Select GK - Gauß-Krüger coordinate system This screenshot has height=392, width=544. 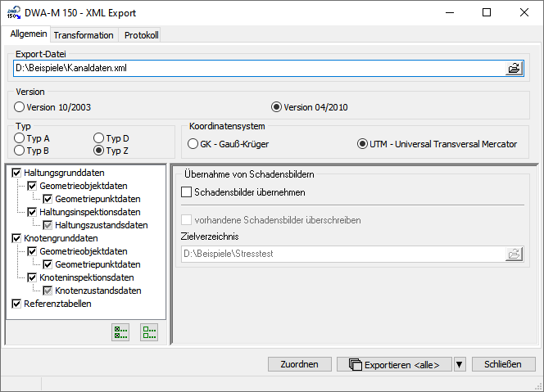click(x=193, y=144)
